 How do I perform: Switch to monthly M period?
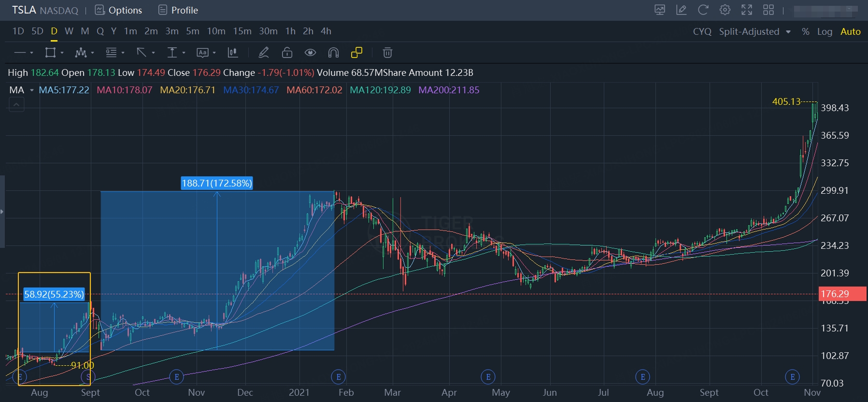(x=85, y=31)
